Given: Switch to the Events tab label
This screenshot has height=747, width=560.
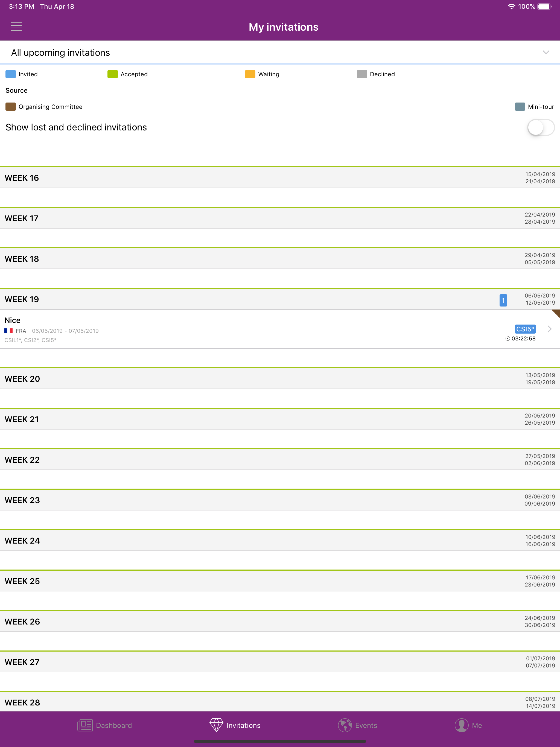Looking at the screenshot, I should (366, 725).
